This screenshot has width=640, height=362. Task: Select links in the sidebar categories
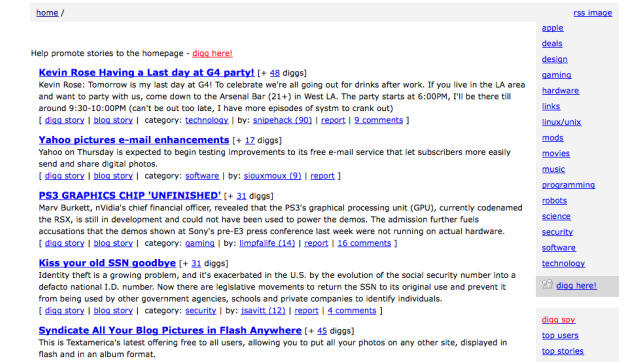pyautogui.click(x=551, y=107)
